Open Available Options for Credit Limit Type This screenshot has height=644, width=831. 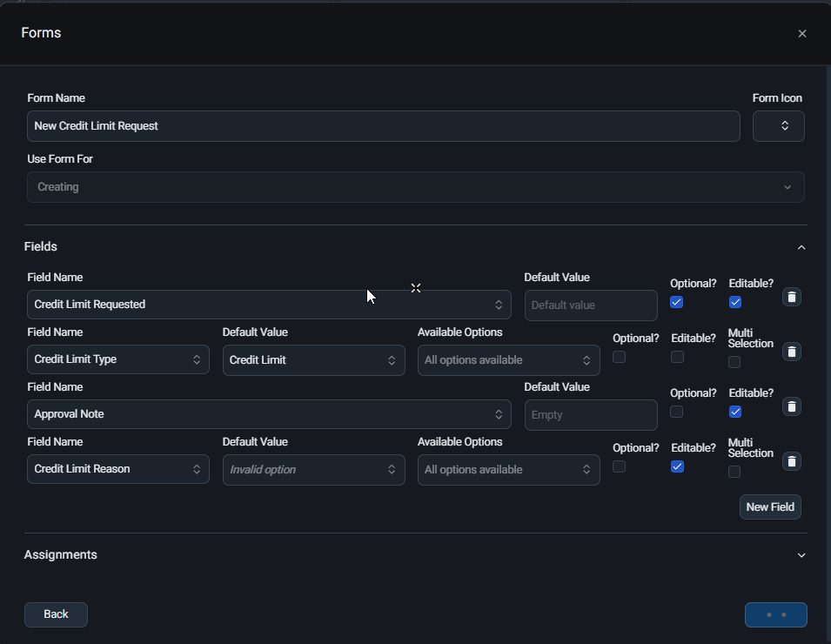click(509, 360)
